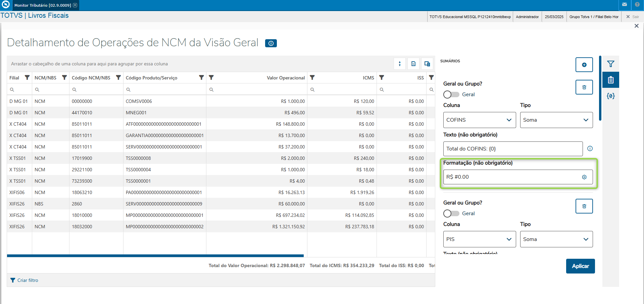Open the curly braces {0} side tab
The image size is (644, 304).
point(610,96)
